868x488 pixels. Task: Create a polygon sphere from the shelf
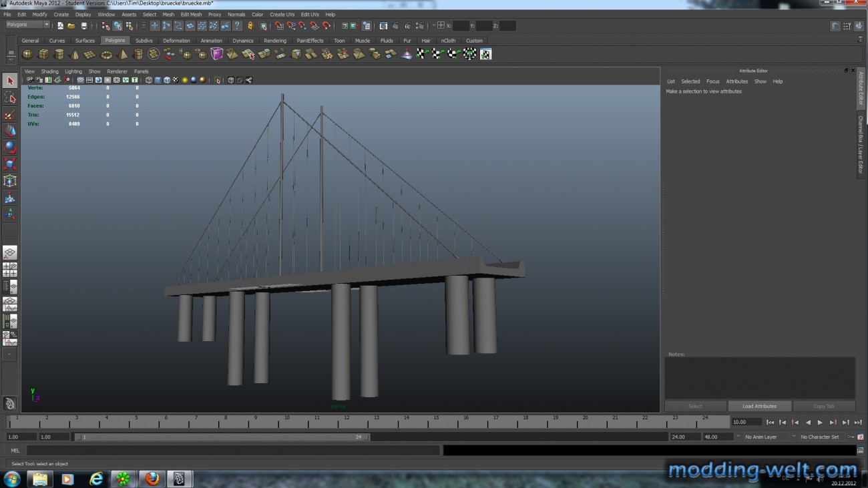click(x=27, y=54)
